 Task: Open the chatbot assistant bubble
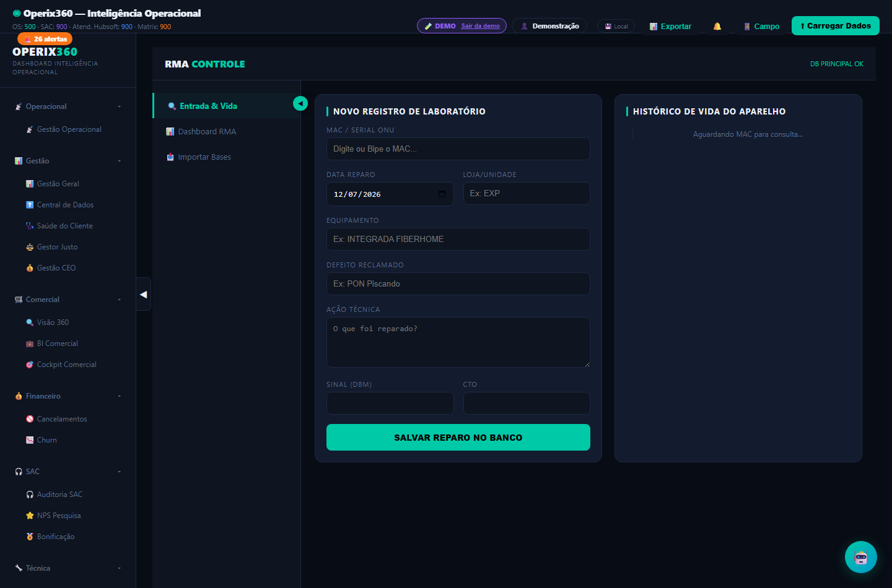861,557
